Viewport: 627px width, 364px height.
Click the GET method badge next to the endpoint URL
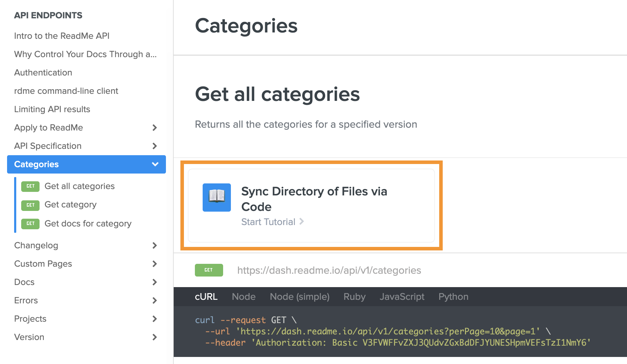pos(209,270)
